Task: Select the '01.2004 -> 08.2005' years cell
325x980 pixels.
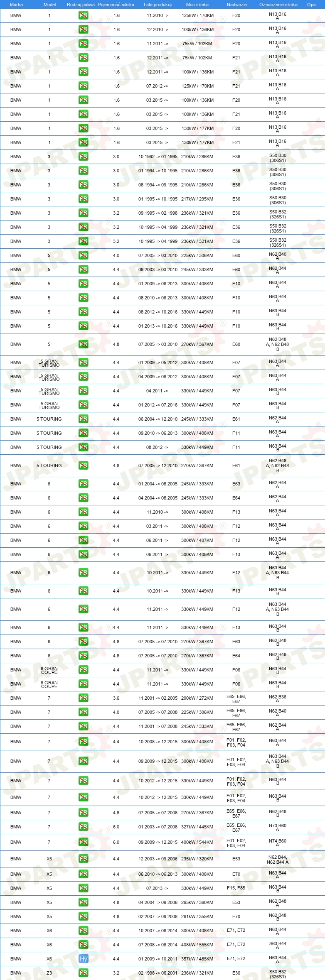Action: coord(158,484)
